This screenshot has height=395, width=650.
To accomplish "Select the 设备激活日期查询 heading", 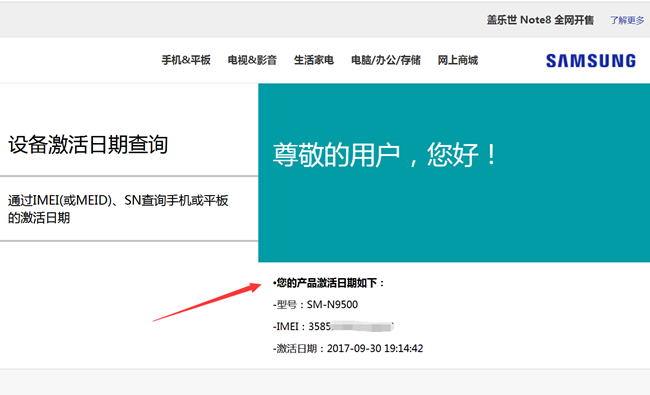I will pyautogui.click(x=88, y=145).
